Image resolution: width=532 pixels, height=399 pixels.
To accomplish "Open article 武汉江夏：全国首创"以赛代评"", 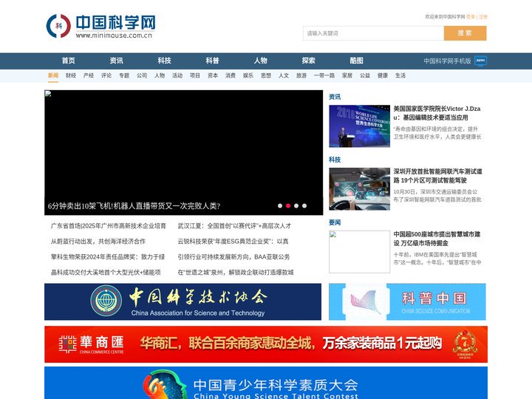I will click(x=234, y=226).
